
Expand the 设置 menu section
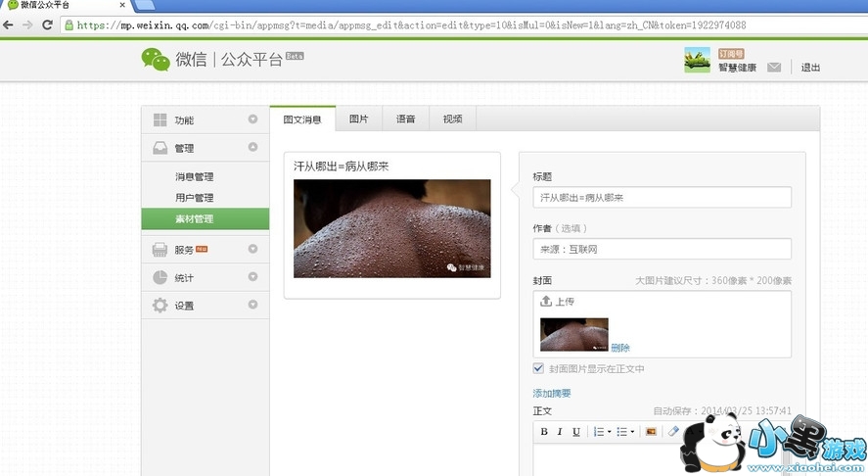click(x=253, y=305)
